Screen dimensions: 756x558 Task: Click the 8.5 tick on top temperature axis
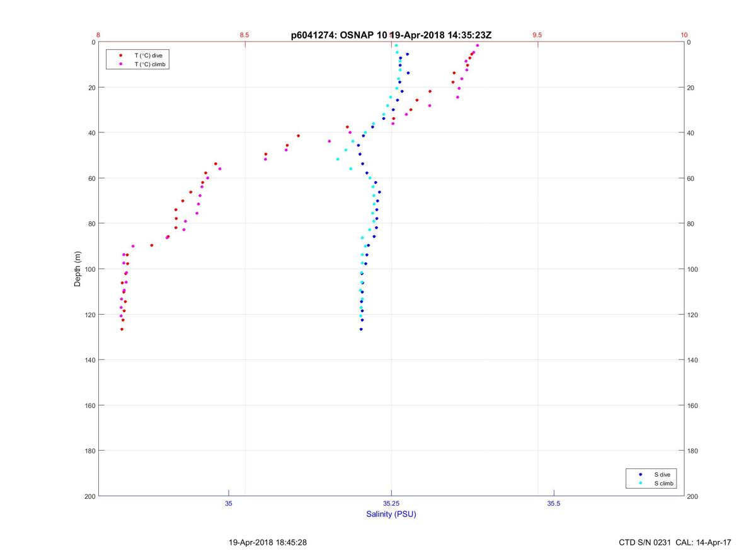coord(244,35)
